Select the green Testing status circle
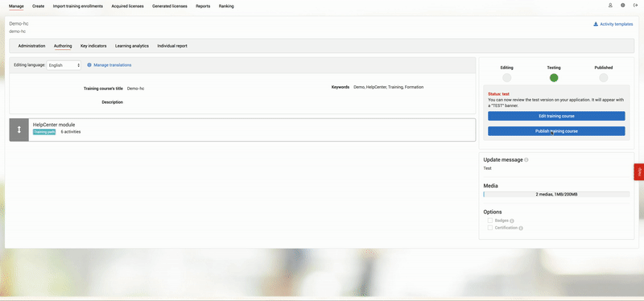Image resolution: width=644 pixels, height=301 pixels. [x=554, y=77]
